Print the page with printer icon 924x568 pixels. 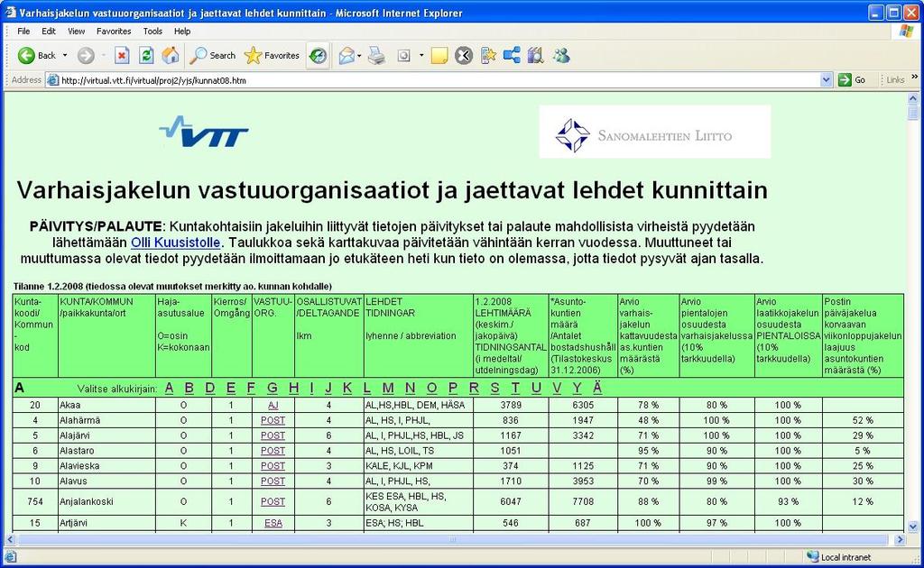[x=376, y=55]
